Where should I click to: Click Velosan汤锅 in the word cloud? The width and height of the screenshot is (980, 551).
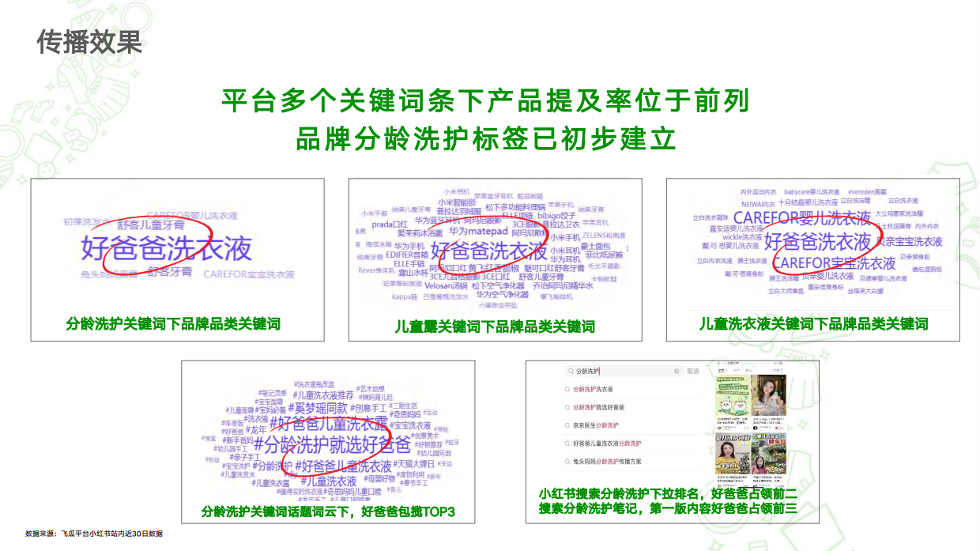coord(447,285)
